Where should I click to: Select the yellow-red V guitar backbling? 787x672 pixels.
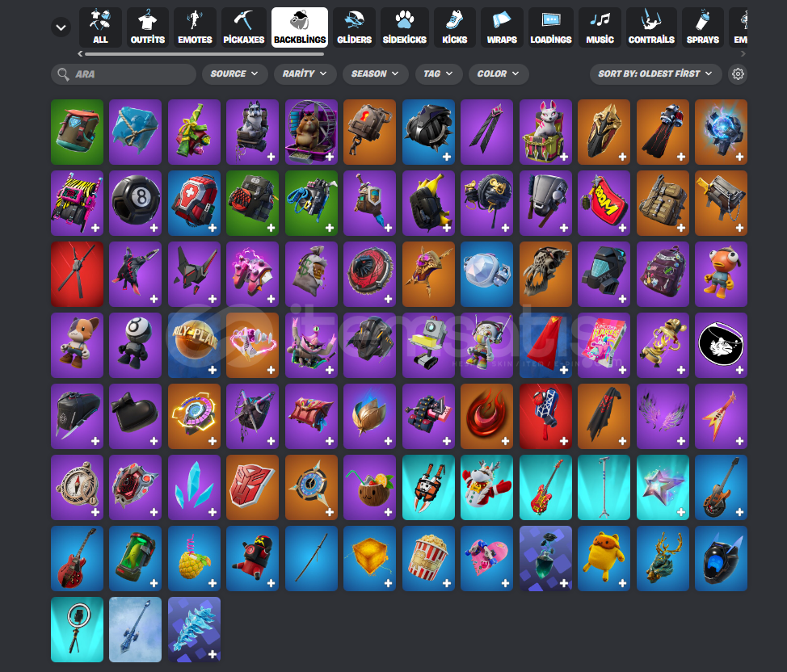coord(722,417)
